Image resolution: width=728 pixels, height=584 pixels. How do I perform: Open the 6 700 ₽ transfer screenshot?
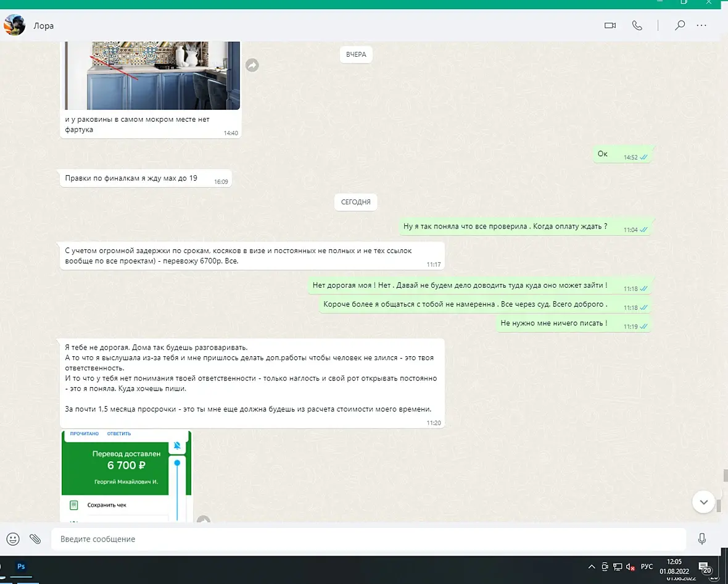(x=126, y=476)
